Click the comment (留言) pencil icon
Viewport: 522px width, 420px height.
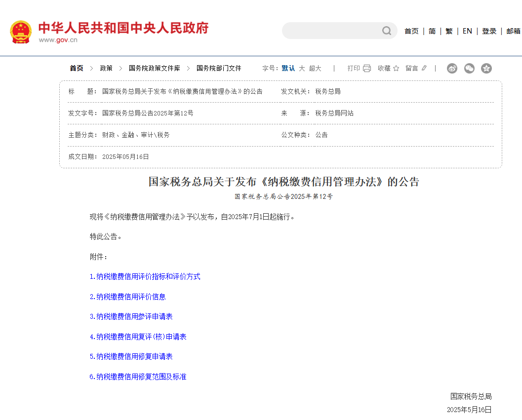[x=424, y=69]
